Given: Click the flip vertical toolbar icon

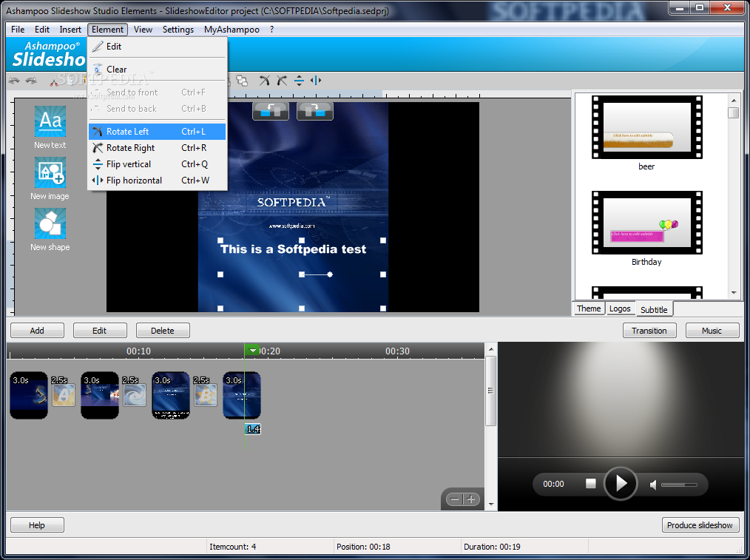Looking at the screenshot, I should coord(299,81).
